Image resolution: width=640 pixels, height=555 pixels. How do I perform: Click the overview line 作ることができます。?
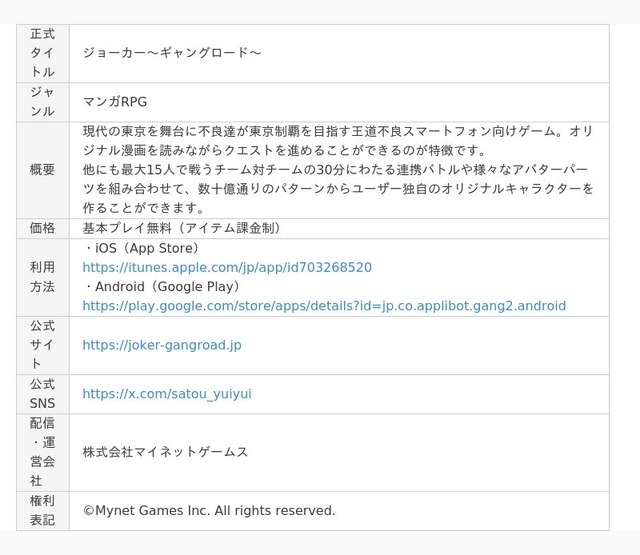(144, 208)
